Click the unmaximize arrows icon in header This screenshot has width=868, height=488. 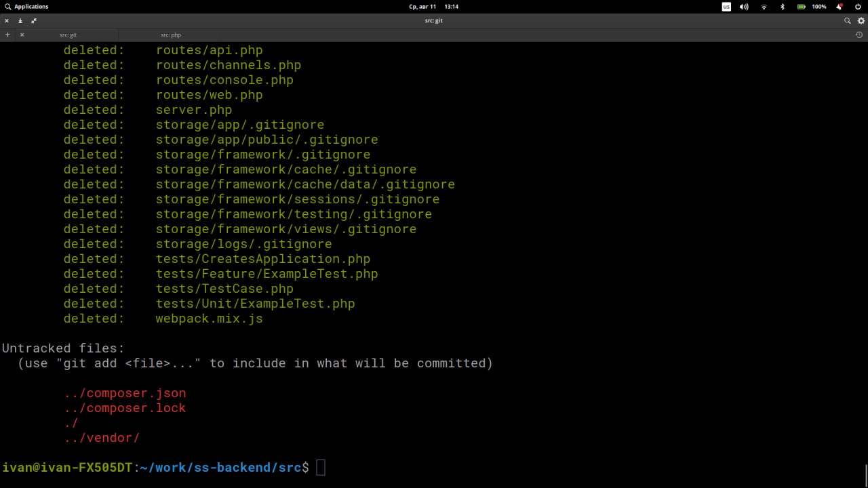pyautogui.click(x=34, y=21)
